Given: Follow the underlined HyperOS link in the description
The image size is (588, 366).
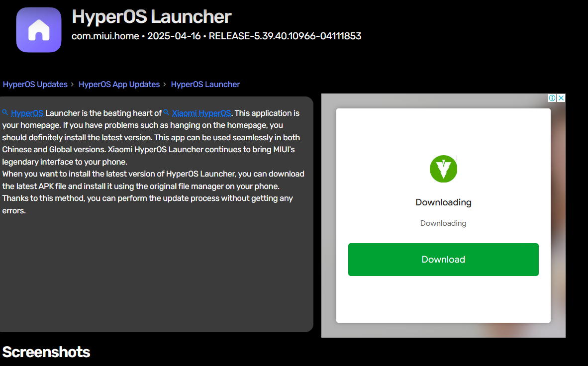Looking at the screenshot, I should coord(27,113).
